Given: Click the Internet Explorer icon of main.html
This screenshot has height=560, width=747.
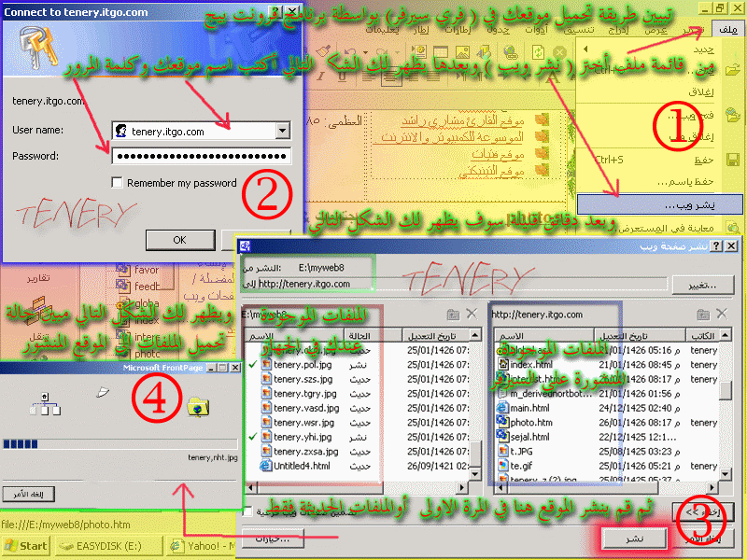Looking at the screenshot, I should [502, 408].
